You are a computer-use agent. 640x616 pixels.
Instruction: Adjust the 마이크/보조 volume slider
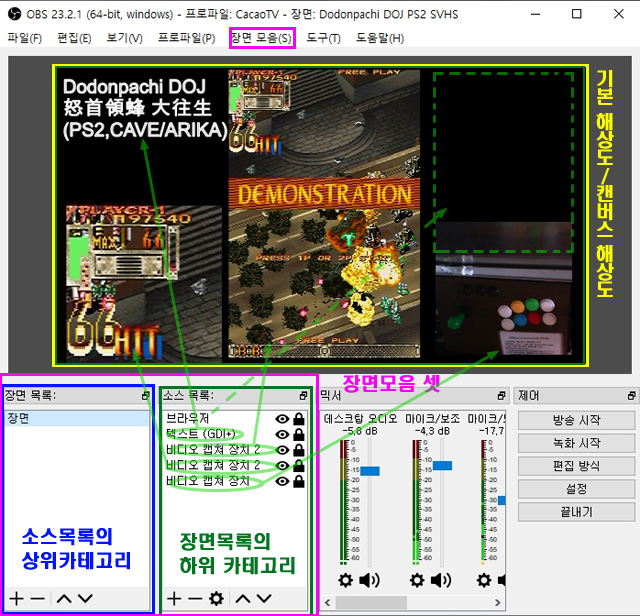442,465
